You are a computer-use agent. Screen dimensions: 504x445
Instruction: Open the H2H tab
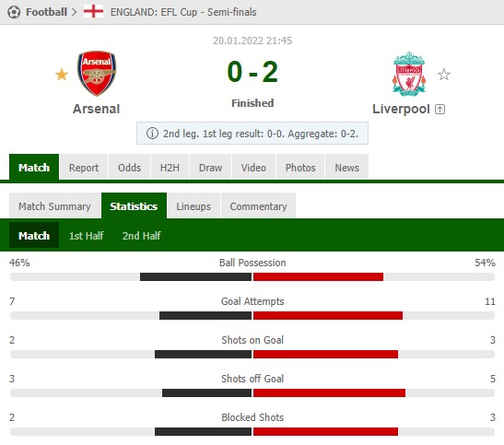(x=170, y=167)
